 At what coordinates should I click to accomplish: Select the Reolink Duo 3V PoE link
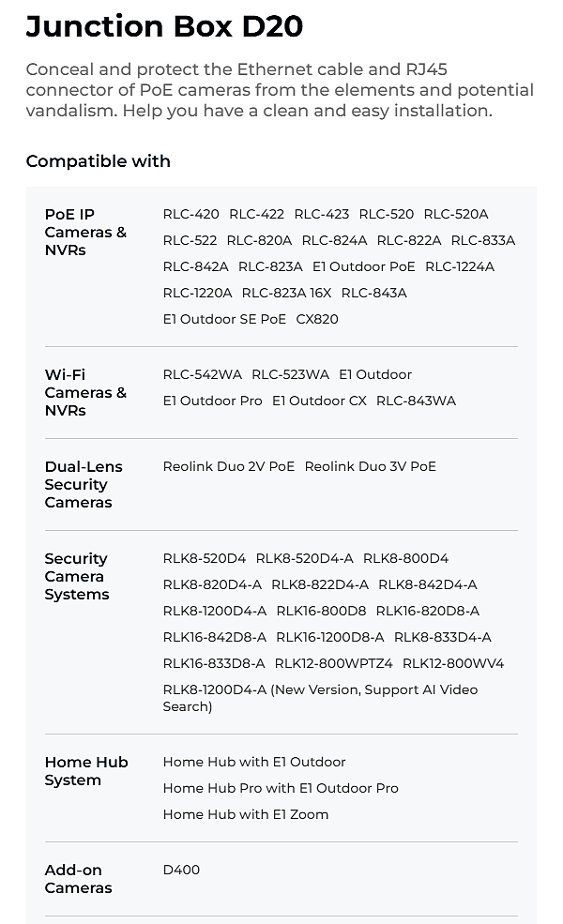[x=371, y=466]
